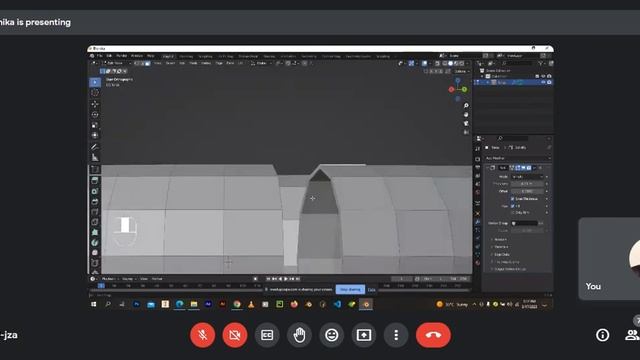The height and width of the screenshot is (360, 640).
Task: Expand the Normals section in modifier
Action: [500, 240]
